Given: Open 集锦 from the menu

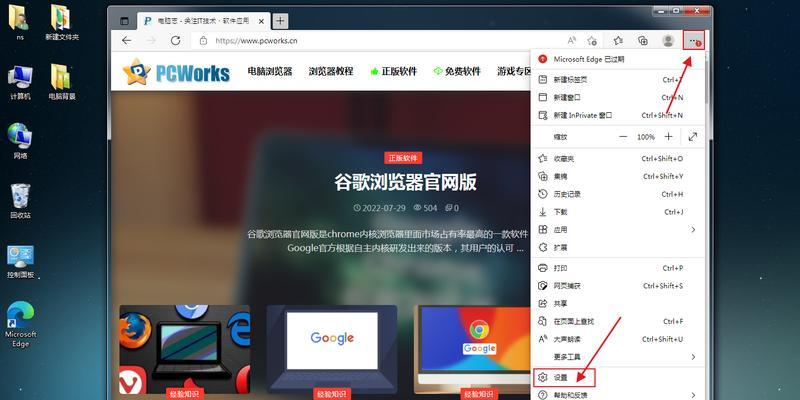Looking at the screenshot, I should pyautogui.click(x=617, y=177).
